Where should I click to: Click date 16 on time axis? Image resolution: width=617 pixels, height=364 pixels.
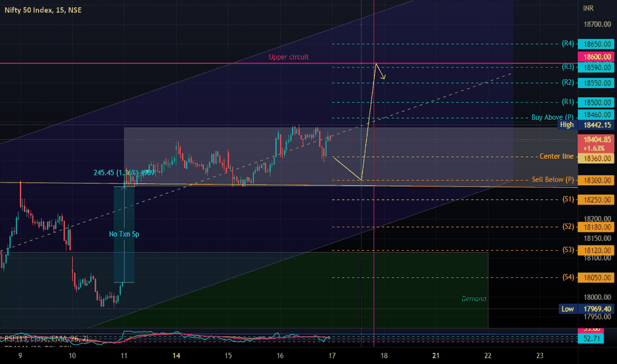(x=280, y=356)
